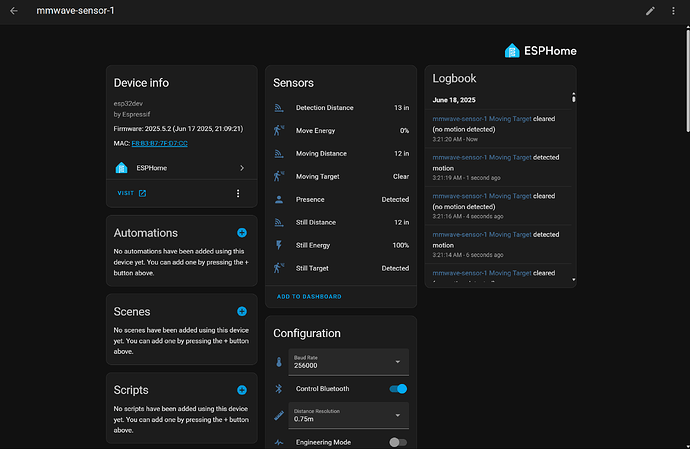Open mmwave-sensor-1 Moving Target link from 4 seconds ago
This screenshot has height=449, width=690.
482,196
